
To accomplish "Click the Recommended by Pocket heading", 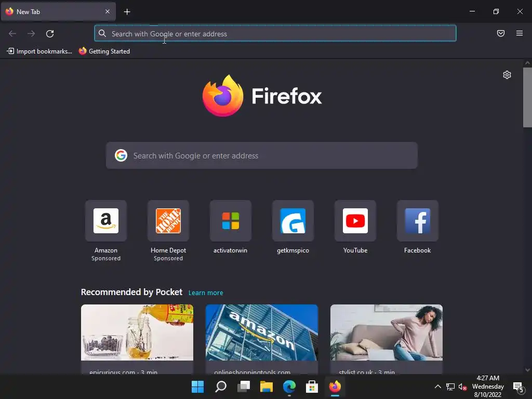I will (131, 292).
